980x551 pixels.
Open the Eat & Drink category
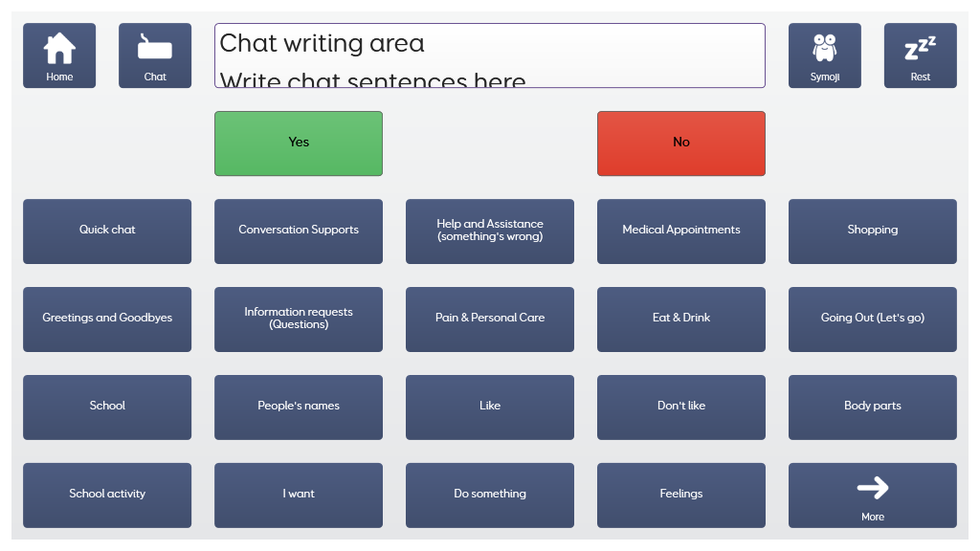(681, 320)
